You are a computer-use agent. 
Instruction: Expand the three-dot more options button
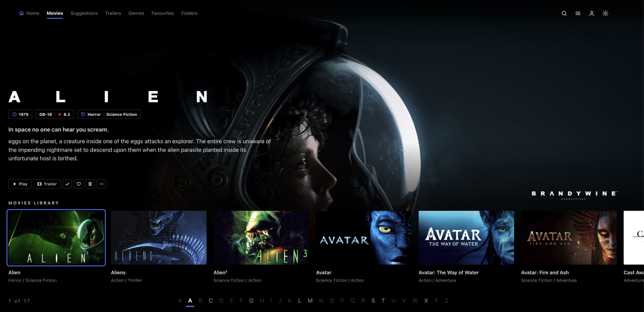(x=101, y=184)
